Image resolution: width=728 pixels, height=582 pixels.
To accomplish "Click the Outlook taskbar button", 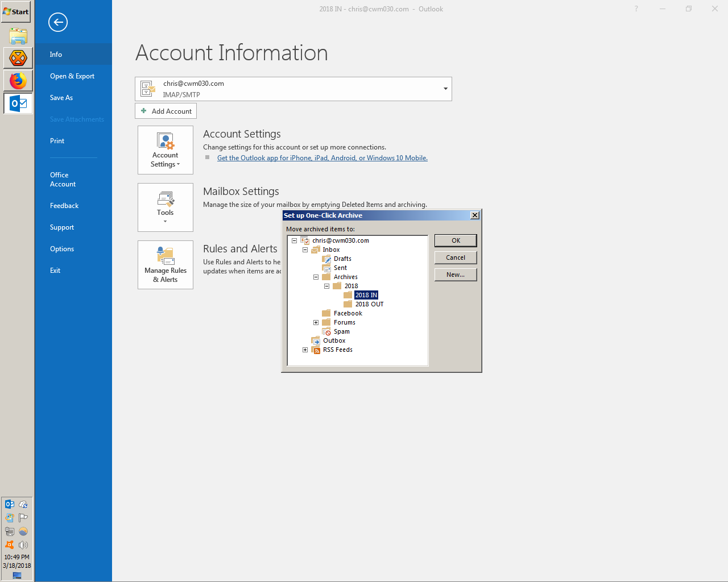I will click(18, 103).
